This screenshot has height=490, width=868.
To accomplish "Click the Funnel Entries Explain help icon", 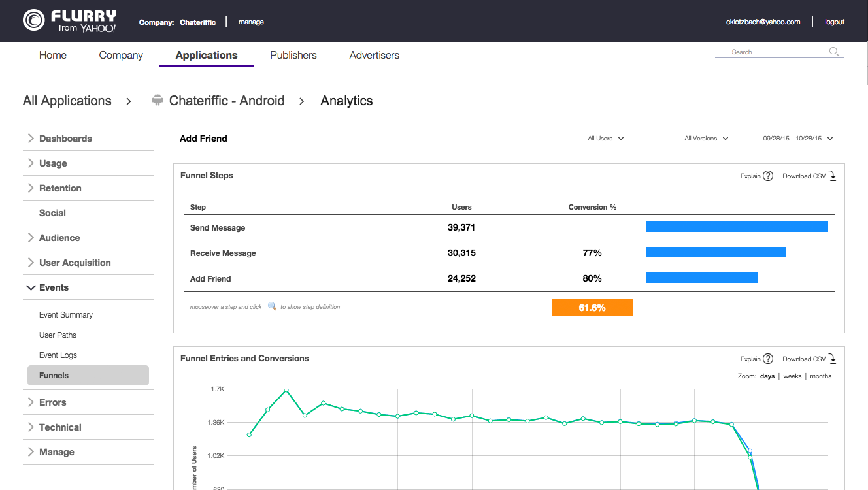I will click(768, 359).
